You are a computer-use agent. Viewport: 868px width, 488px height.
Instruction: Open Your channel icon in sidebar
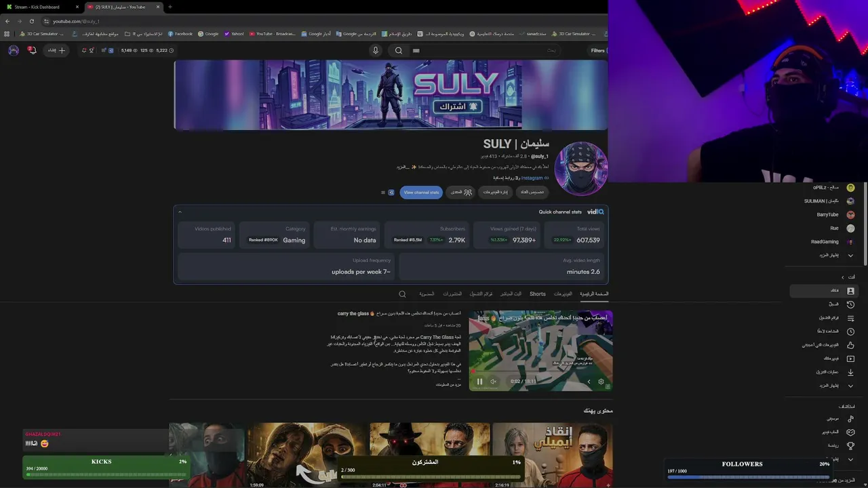point(850,291)
